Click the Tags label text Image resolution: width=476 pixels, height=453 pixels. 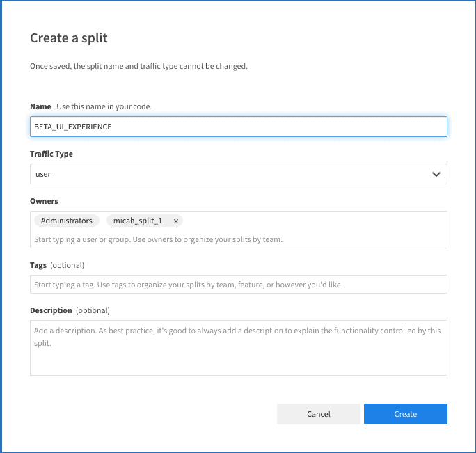pos(39,265)
